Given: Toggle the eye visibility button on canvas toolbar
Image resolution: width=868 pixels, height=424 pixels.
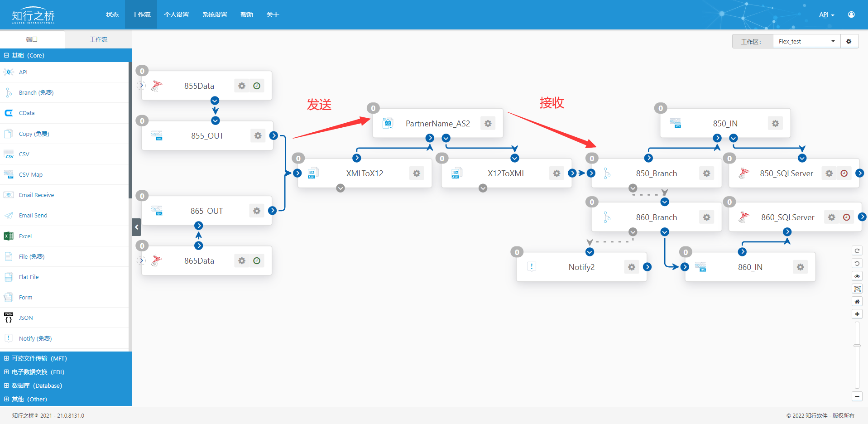Looking at the screenshot, I should tap(857, 276).
